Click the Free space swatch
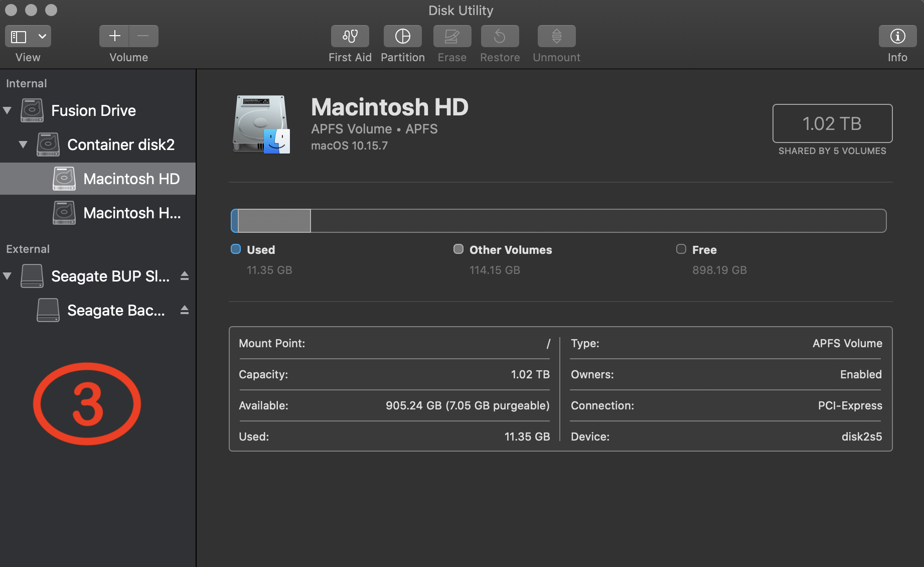This screenshot has height=567, width=924. coord(681,249)
